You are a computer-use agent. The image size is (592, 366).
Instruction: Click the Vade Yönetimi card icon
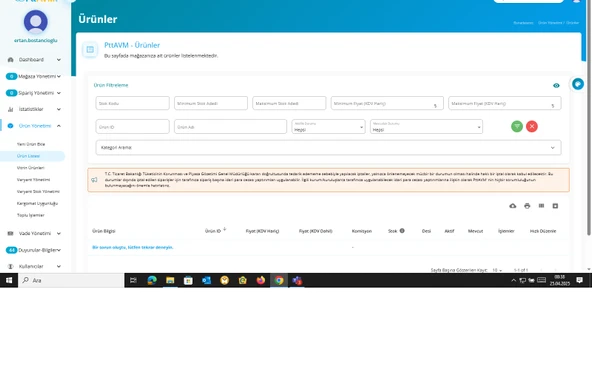coord(11,233)
